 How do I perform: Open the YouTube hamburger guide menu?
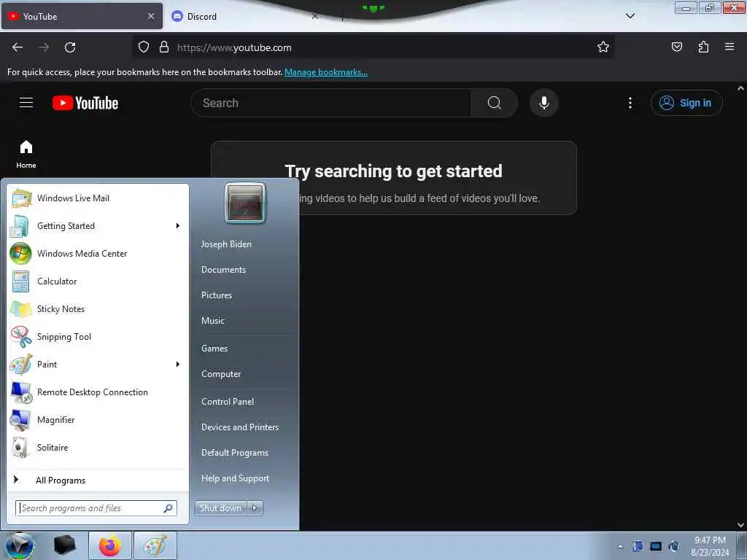pos(26,102)
